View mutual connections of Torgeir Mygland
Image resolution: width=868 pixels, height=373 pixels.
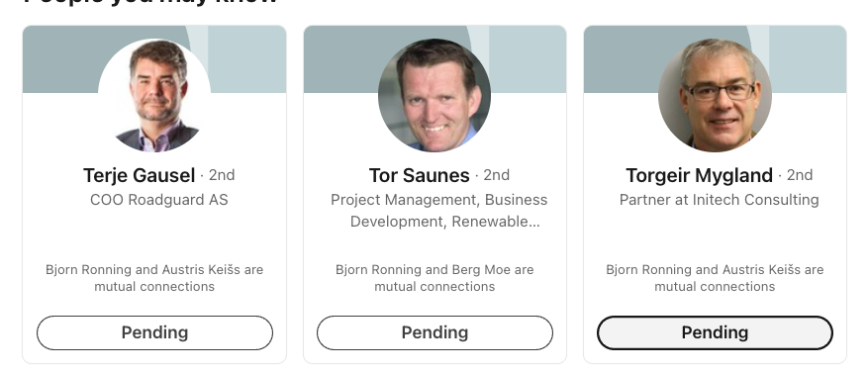(x=715, y=278)
